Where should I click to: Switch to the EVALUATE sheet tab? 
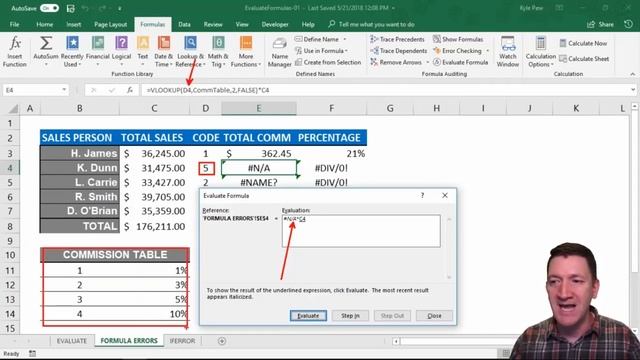[71, 341]
